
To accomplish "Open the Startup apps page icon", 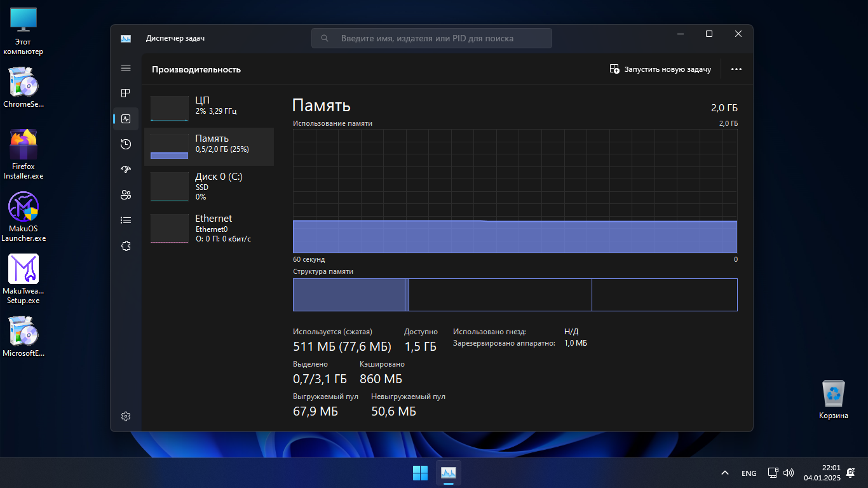I will click(x=126, y=170).
